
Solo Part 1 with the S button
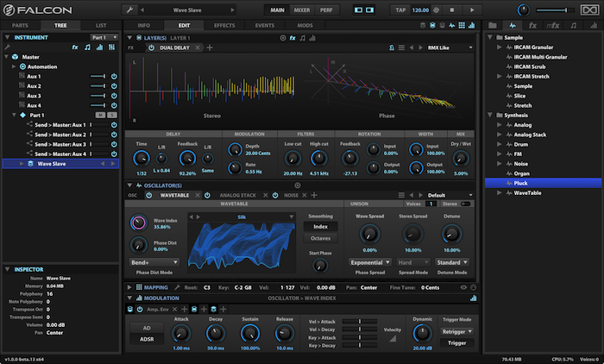point(112,116)
